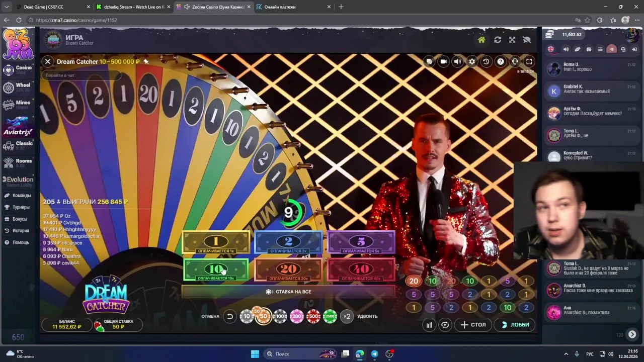This screenshot has height=362, width=644.
Task: Open the Rooms section in sidebar
Action: coord(18,162)
